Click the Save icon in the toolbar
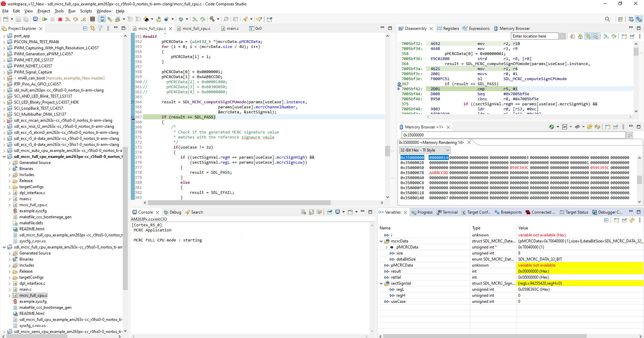This screenshot has height=338, width=644. click(18, 19)
